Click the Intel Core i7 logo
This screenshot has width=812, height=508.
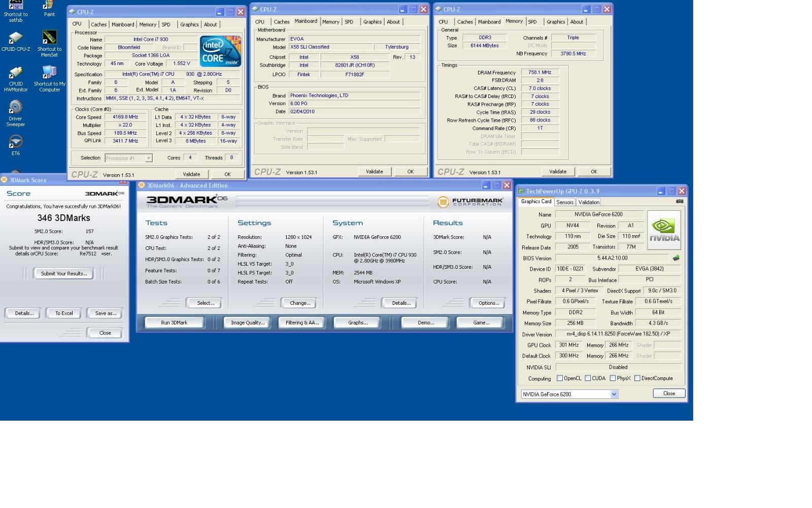pos(220,51)
